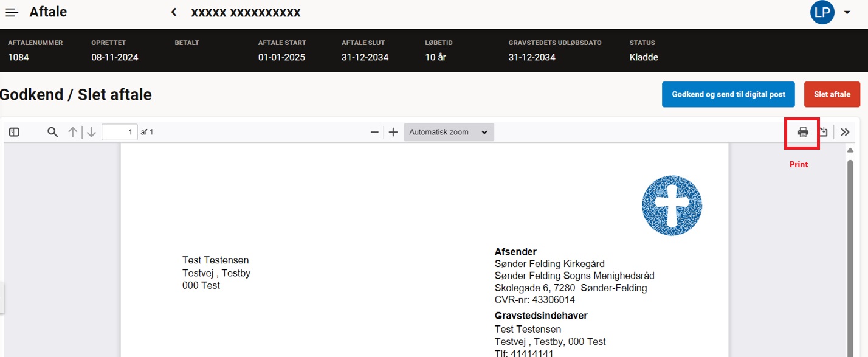Go to next PDF page arrow
Image resolution: width=868 pixels, height=357 pixels.
91,132
